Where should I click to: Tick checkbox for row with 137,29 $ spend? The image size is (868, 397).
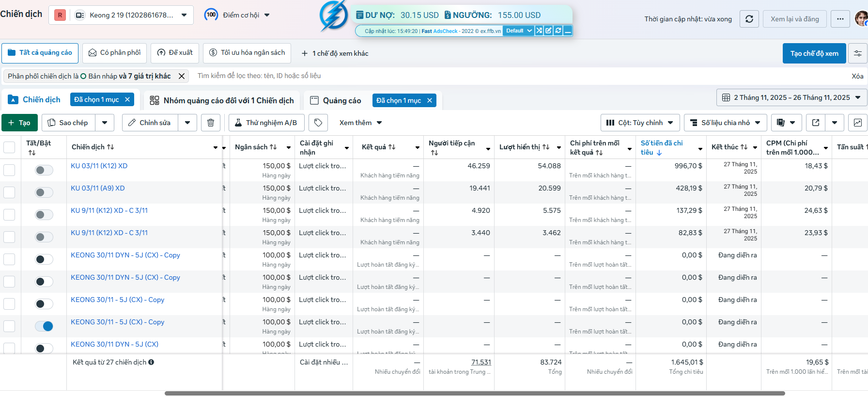[9, 215]
